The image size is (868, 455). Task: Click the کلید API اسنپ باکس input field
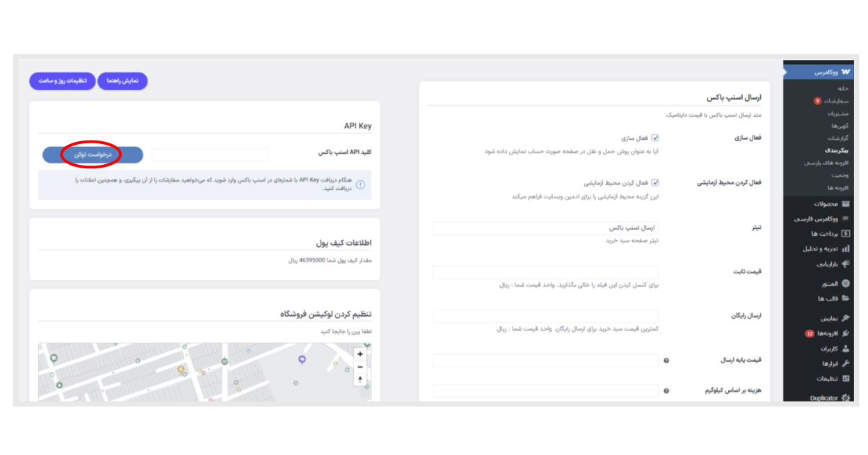pos(210,155)
